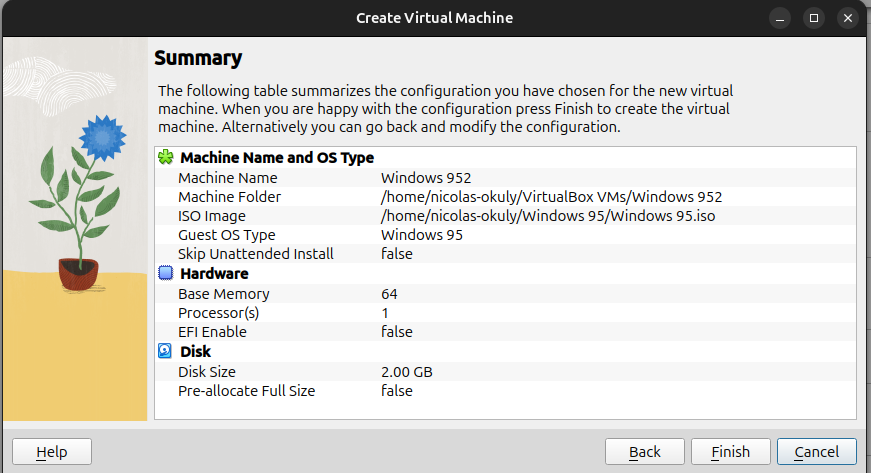This screenshot has width=871, height=473.
Task: Click the 'false' value of Pre-allocate Full Size
Action: 397,391
